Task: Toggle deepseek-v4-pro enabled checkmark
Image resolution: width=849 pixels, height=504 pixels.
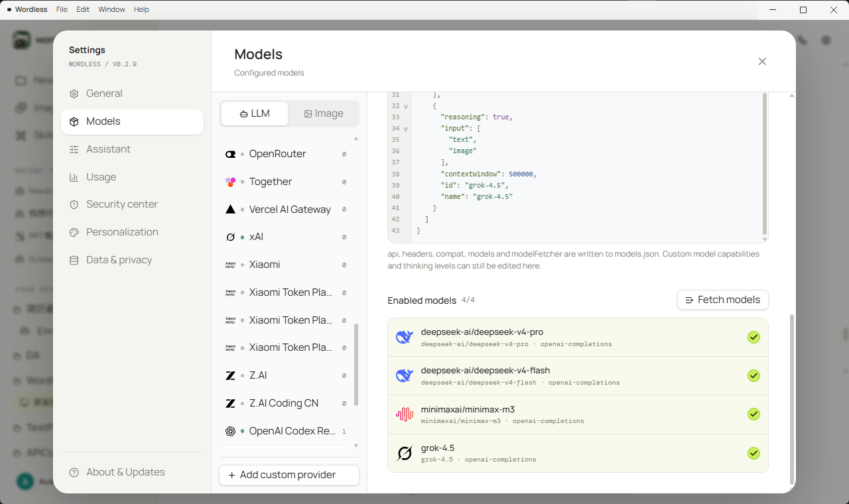Action: (x=753, y=337)
